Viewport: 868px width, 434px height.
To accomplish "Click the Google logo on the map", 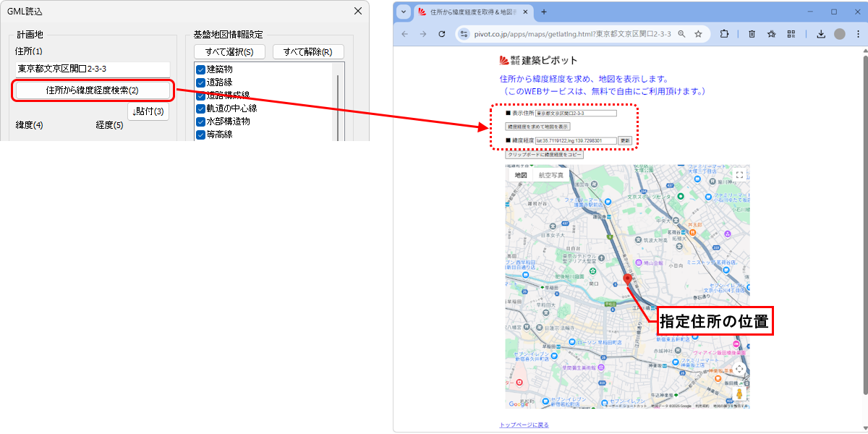I will click(519, 404).
